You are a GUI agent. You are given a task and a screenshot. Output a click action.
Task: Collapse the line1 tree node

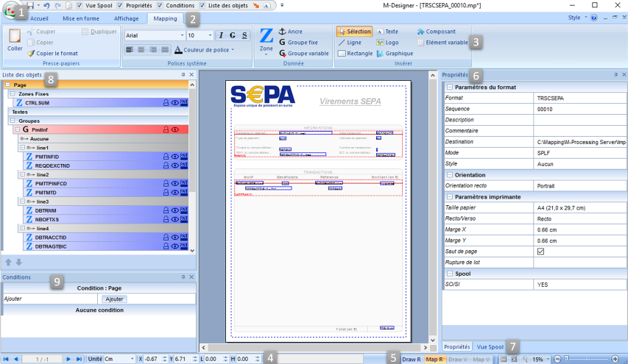(x=22, y=148)
